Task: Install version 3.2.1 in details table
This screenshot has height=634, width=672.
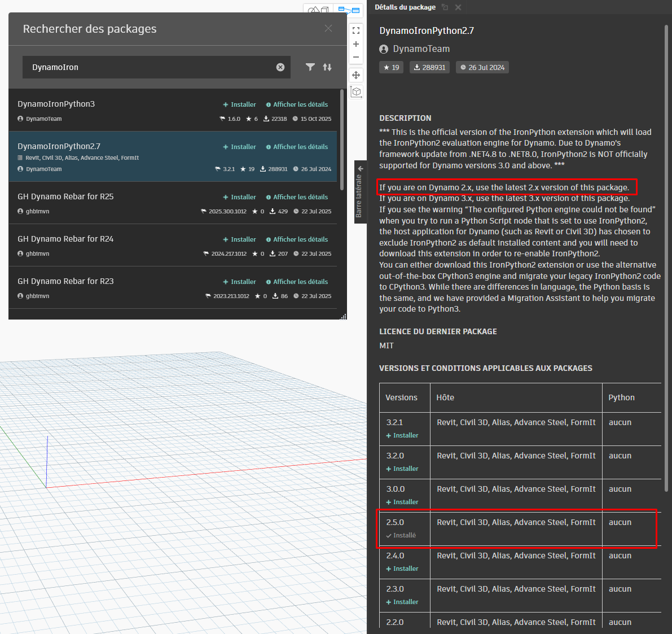Action: pyautogui.click(x=402, y=435)
